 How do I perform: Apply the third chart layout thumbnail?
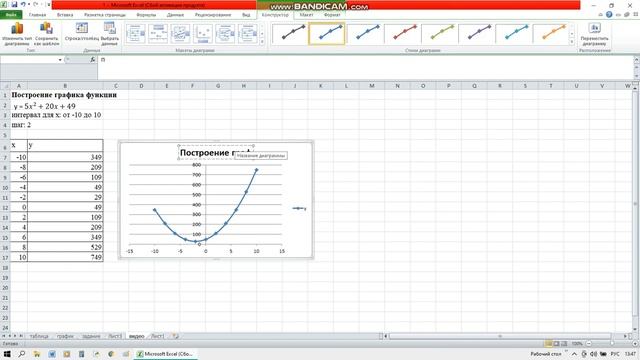point(180,34)
